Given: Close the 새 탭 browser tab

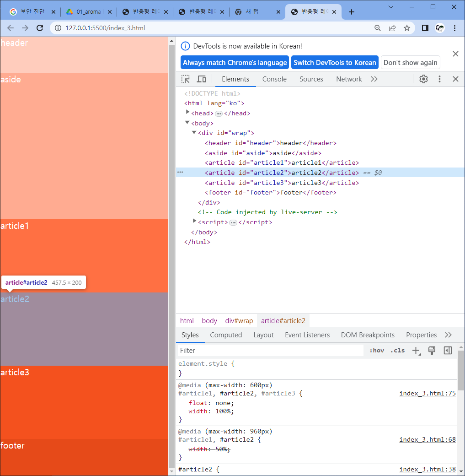Looking at the screenshot, I should pos(278,12).
